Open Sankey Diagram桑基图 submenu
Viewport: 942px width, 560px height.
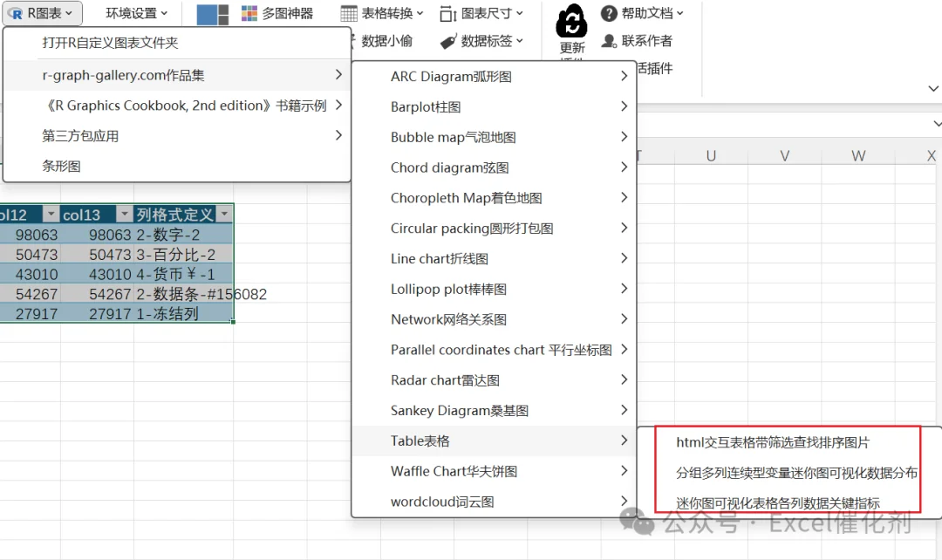[494, 410]
